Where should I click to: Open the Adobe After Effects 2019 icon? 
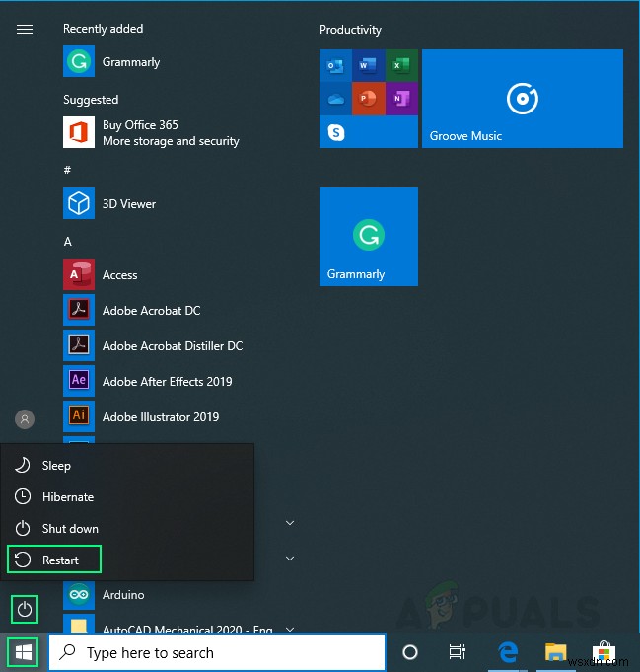point(79,381)
